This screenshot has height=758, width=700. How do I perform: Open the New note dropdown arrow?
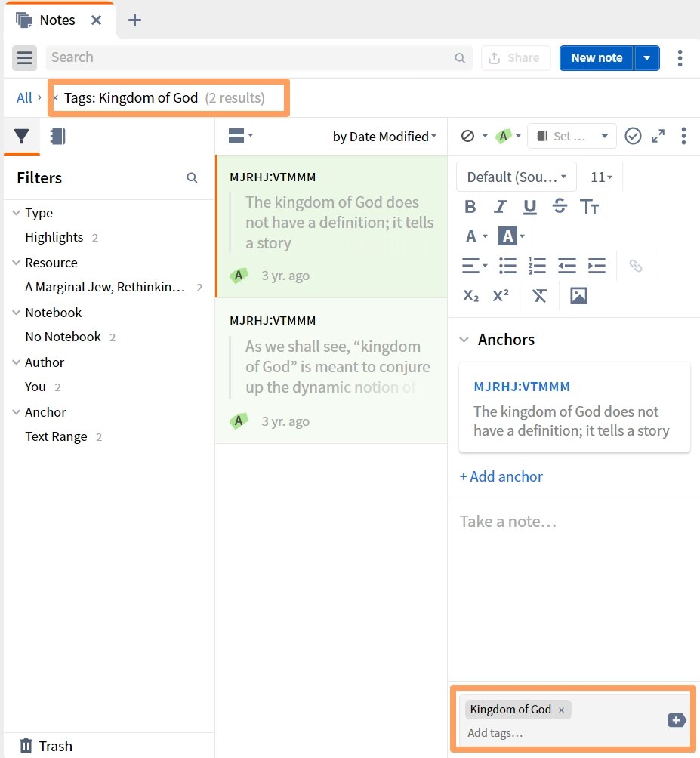tap(647, 58)
